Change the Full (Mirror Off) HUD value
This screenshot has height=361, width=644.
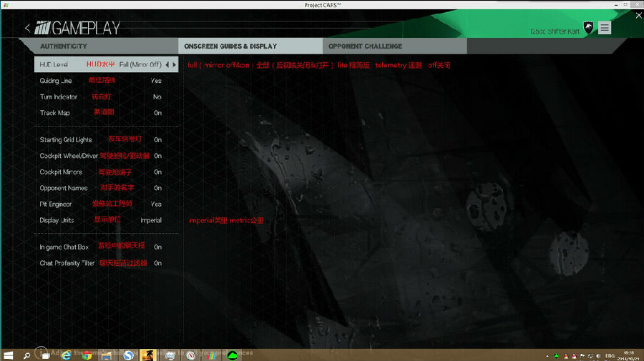(140, 64)
